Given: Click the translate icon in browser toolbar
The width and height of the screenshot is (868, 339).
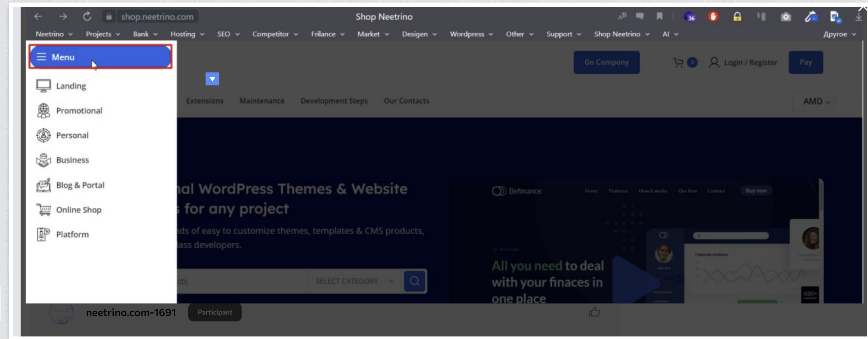Looking at the screenshot, I should 622,16.
